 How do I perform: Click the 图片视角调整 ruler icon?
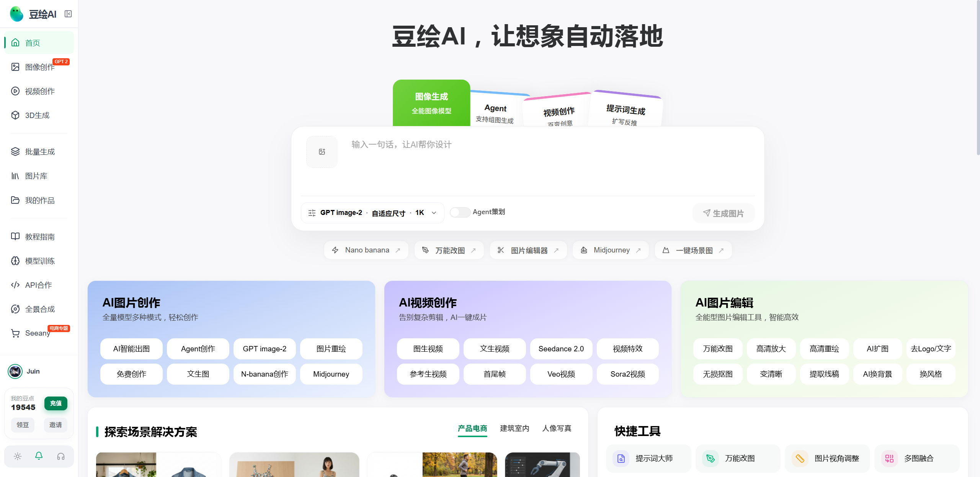tap(800, 458)
